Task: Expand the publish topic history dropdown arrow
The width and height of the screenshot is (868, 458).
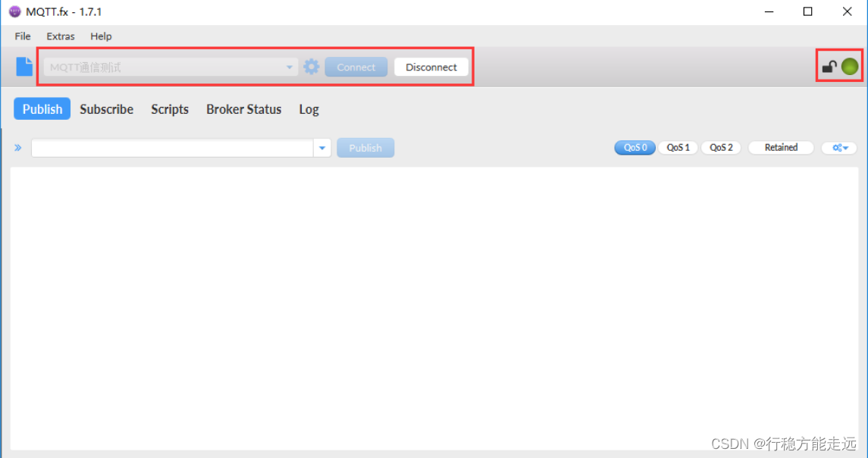Action: click(x=322, y=148)
